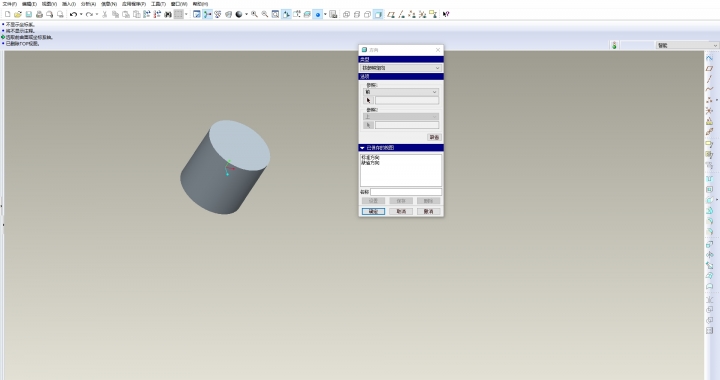Viewport: 720px width, 380px height.
Task: Click the help pointer icon in top toolbar
Action: [x=446, y=14]
